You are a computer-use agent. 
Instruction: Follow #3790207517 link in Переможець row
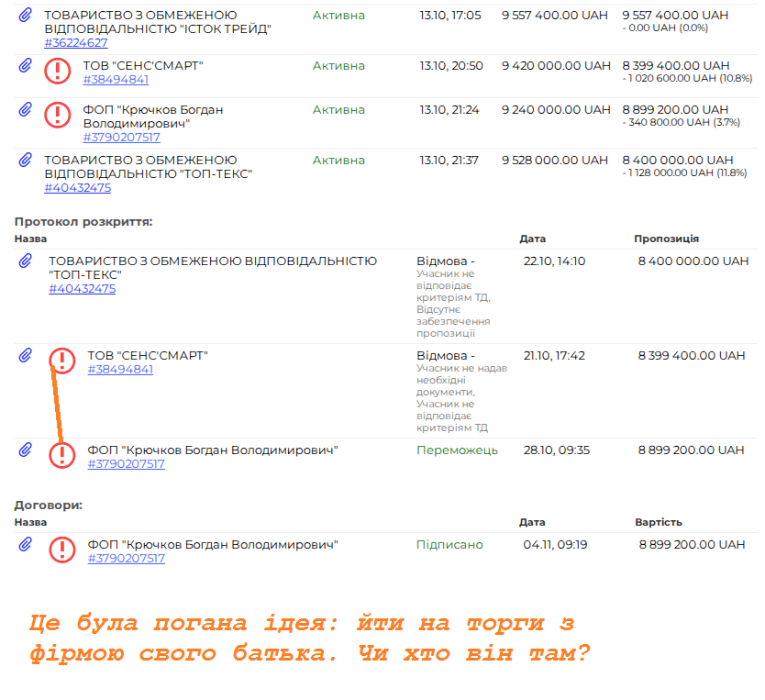click(127, 464)
